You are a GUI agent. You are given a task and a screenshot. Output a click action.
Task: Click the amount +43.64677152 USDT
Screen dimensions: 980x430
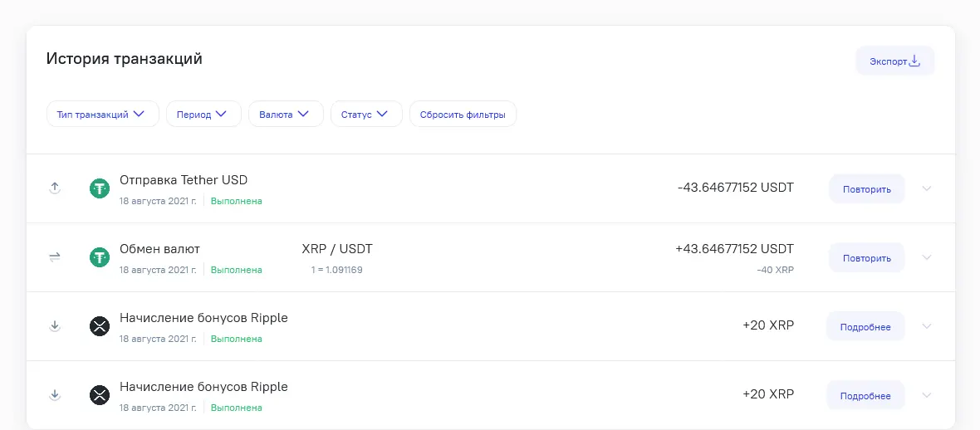coord(734,249)
